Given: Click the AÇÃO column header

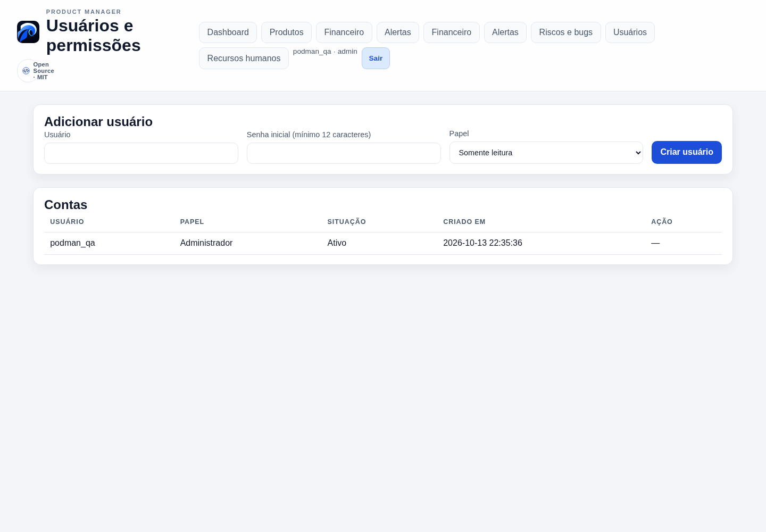Looking at the screenshot, I should point(662,222).
